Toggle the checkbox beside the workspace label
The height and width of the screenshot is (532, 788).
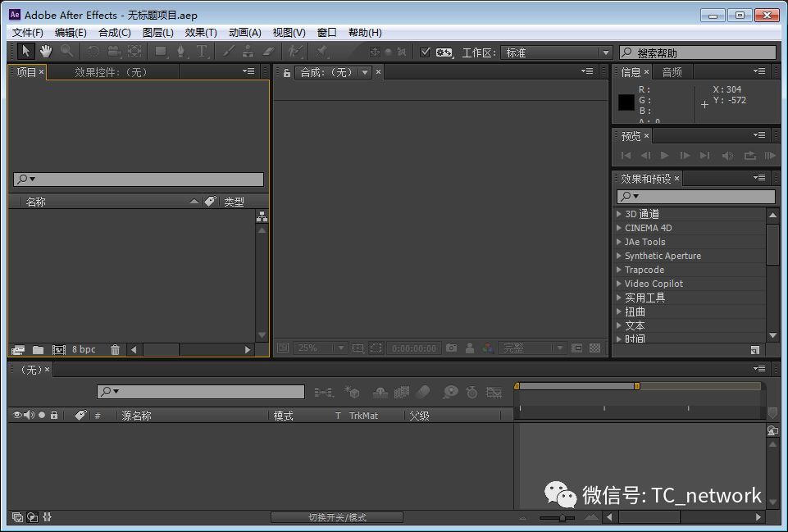pyautogui.click(x=425, y=52)
